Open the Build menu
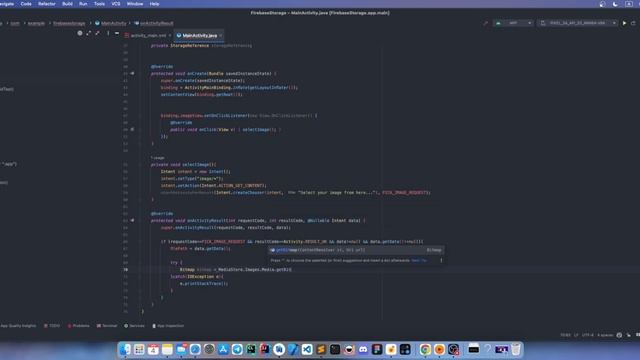The width and height of the screenshot is (640, 360). point(67,4)
